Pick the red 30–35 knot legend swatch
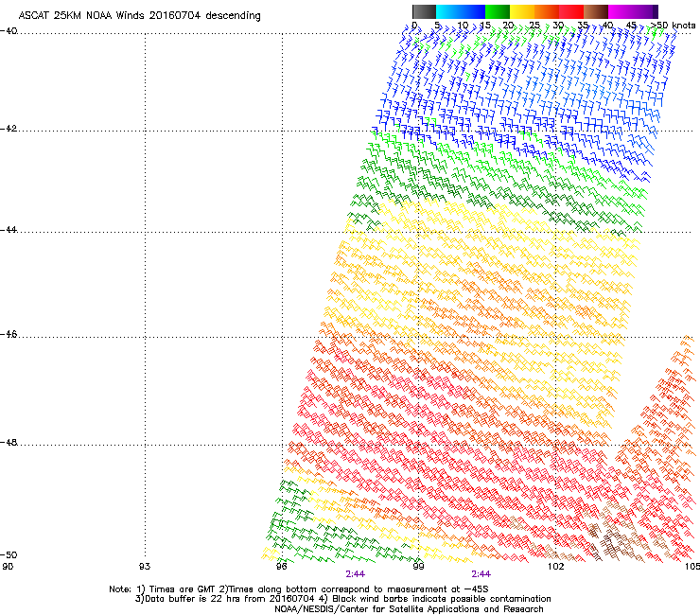This screenshot has height=615, width=700. 571,11
